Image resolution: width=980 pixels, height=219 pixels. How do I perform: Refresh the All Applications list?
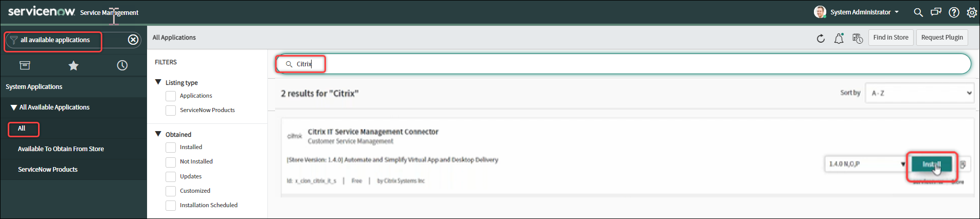[x=821, y=38]
